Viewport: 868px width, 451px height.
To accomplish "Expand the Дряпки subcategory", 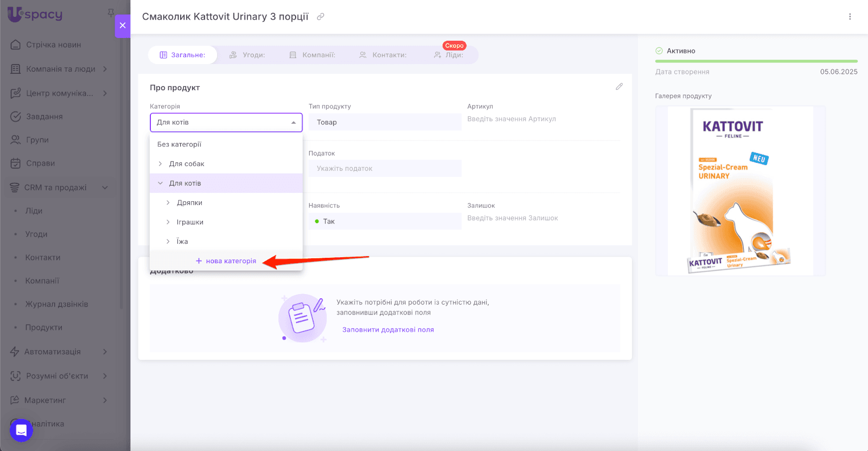I will 168,203.
